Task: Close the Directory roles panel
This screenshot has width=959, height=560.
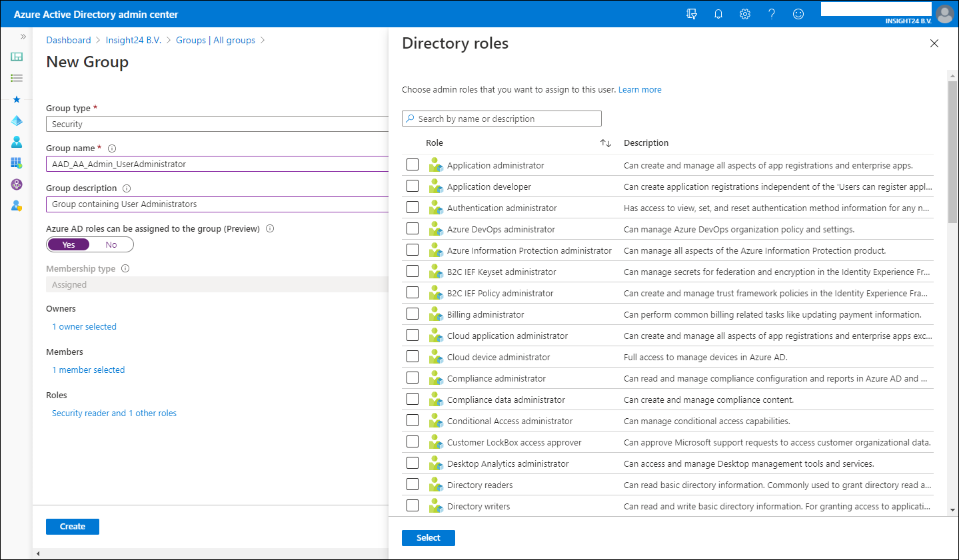Action: [x=934, y=43]
